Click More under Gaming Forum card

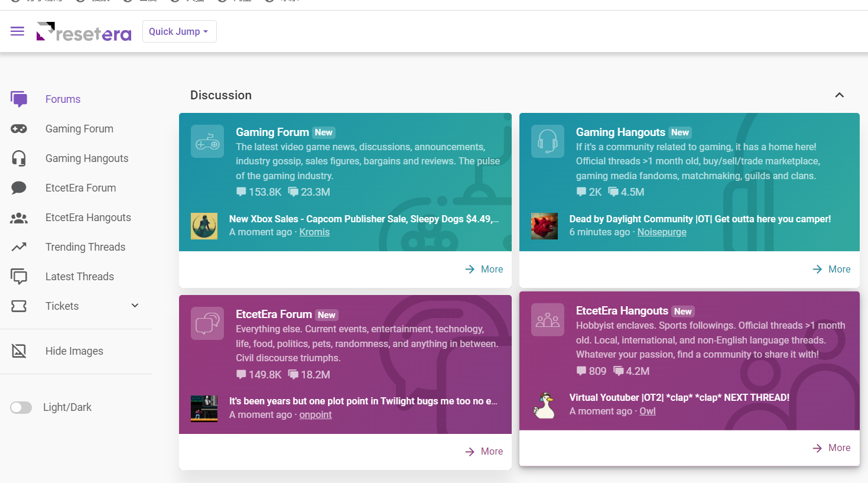point(484,269)
